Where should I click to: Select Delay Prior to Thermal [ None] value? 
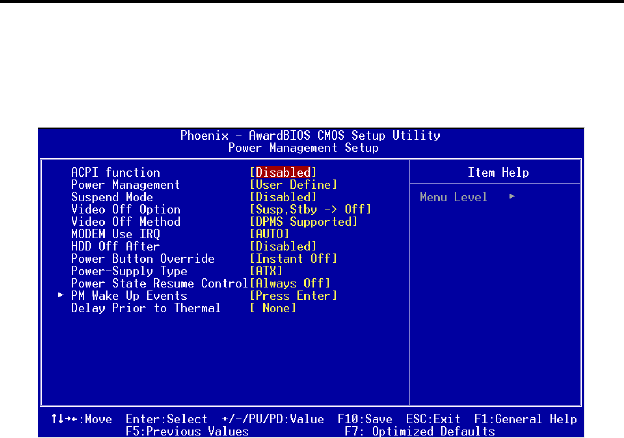(x=273, y=308)
